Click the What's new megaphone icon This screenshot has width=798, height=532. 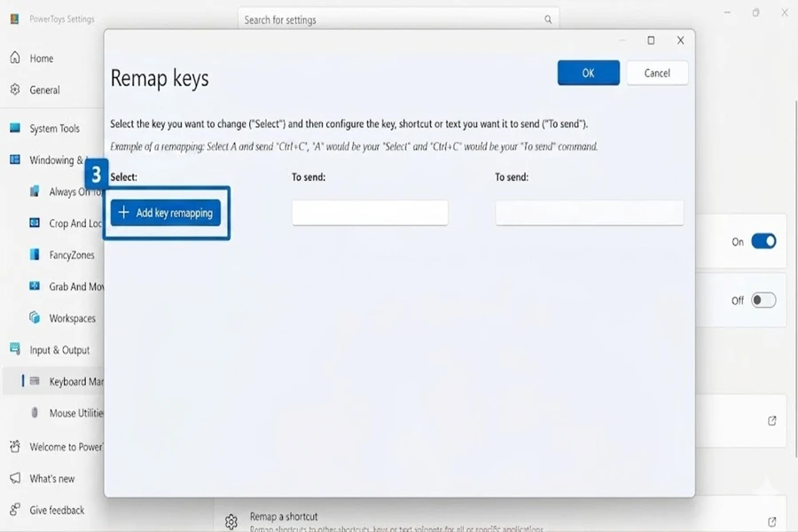[15, 478]
